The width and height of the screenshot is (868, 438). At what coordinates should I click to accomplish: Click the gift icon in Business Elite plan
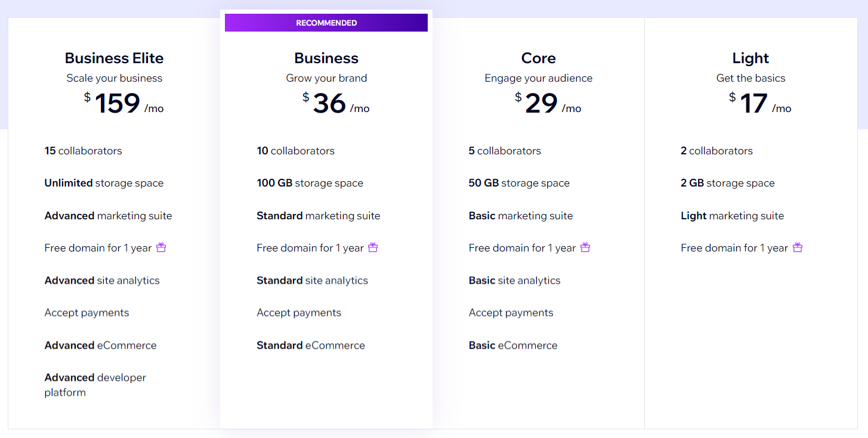click(x=161, y=247)
